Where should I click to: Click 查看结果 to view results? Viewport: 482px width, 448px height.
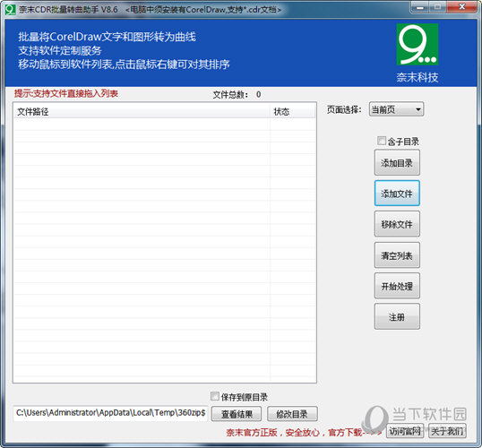237,414
